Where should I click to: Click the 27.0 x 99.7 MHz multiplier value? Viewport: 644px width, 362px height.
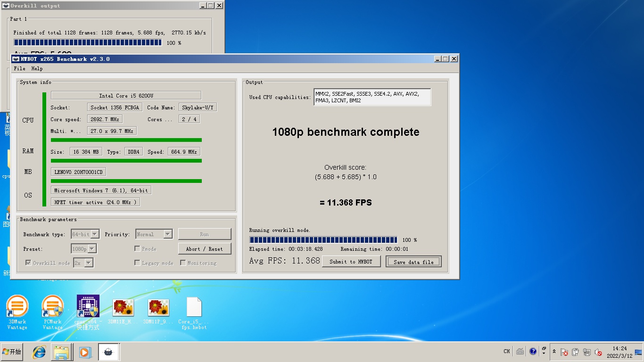[x=112, y=131]
